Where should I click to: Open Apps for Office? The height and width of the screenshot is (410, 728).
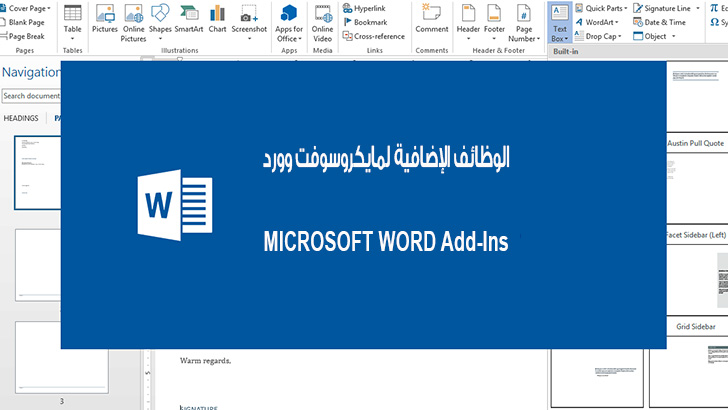(x=289, y=23)
